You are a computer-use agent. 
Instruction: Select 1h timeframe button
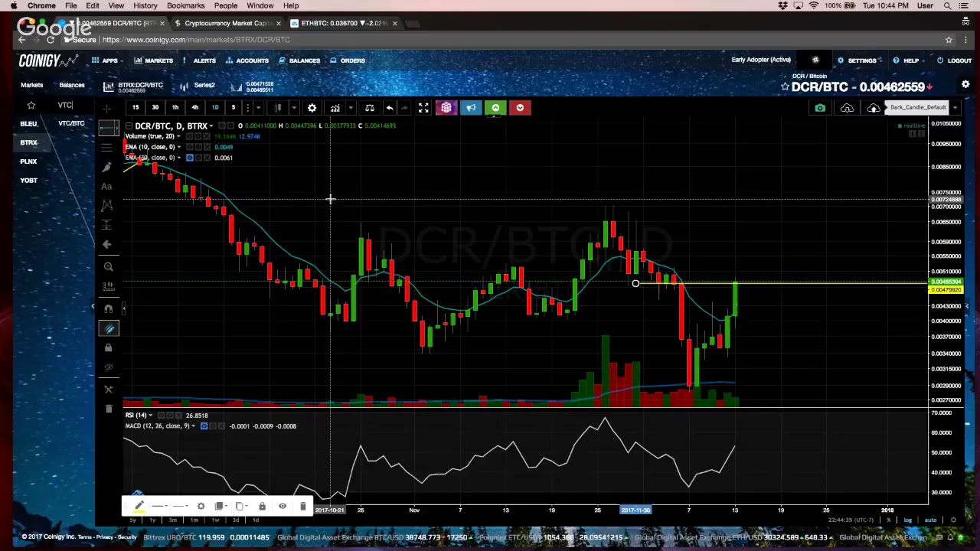point(175,108)
